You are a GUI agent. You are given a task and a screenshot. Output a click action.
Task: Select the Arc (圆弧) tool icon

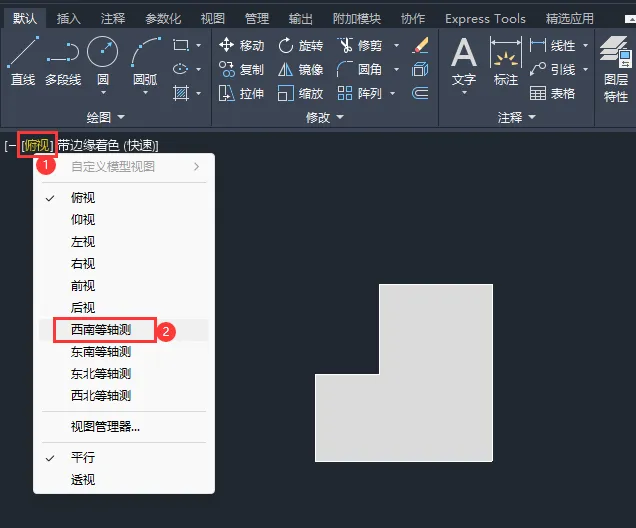click(145, 52)
